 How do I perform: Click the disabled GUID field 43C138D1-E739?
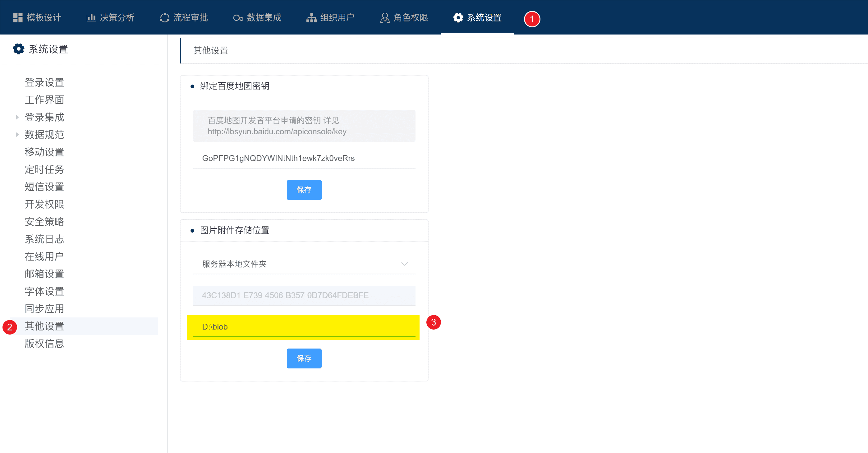click(304, 296)
